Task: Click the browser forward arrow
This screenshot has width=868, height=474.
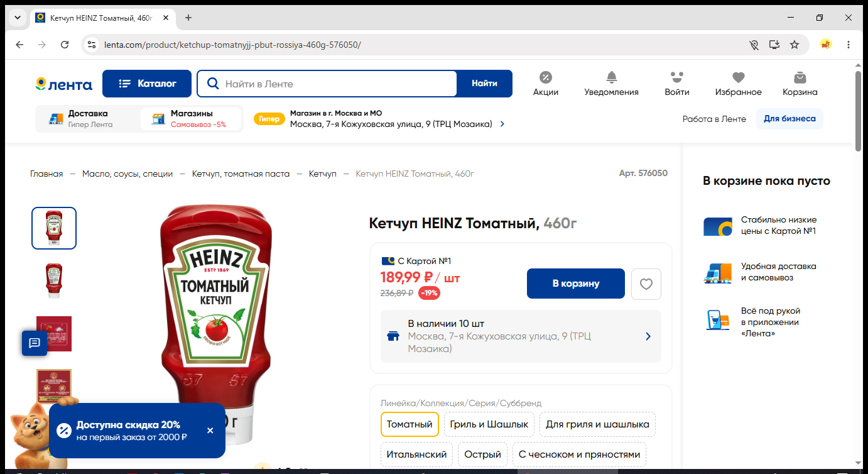Action: [42, 45]
